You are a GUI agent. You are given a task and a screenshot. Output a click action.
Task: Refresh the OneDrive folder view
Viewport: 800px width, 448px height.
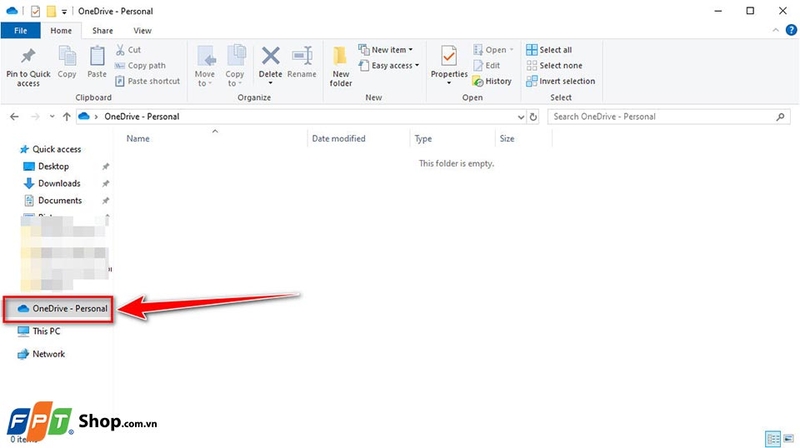click(533, 116)
